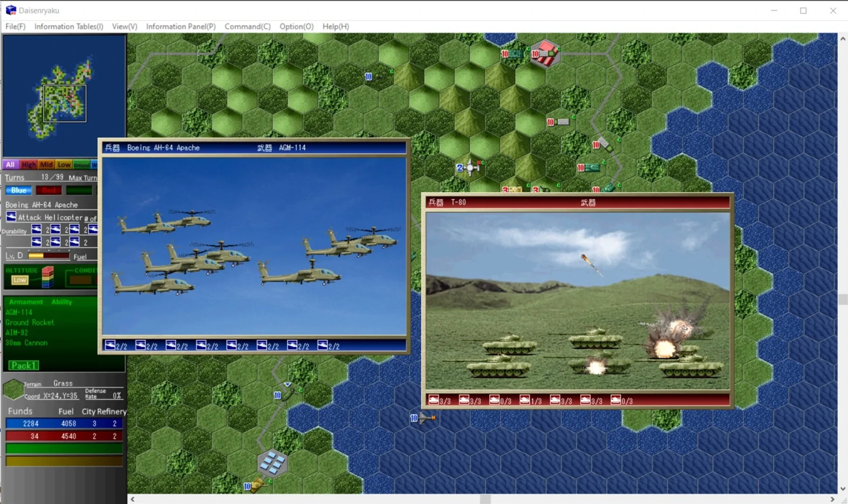848x504 pixels.
Task: Enable the High altitude filter
Action: point(28,164)
